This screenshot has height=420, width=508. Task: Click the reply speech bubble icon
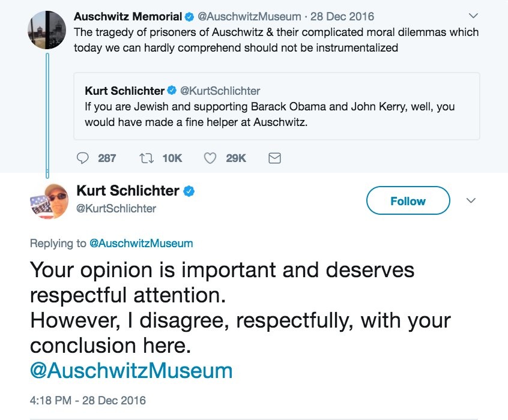[x=83, y=158]
